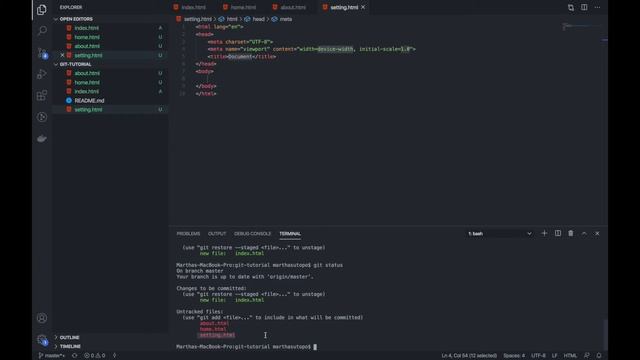Click the notifications bell in status bar
The image size is (640, 360).
click(x=599, y=356)
